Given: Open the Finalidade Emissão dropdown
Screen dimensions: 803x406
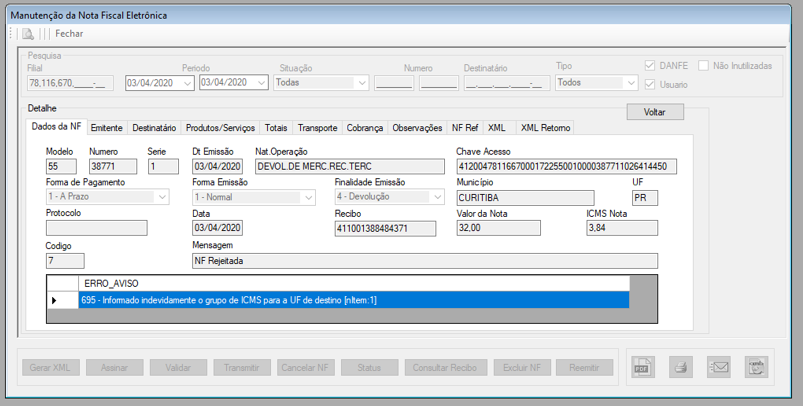Looking at the screenshot, I should (x=437, y=197).
